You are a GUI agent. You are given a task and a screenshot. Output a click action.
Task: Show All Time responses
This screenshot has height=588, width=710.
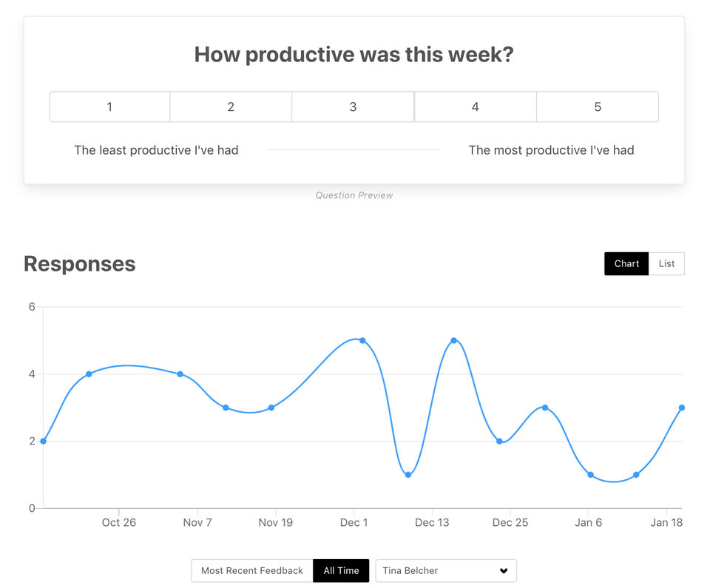click(341, 571)
